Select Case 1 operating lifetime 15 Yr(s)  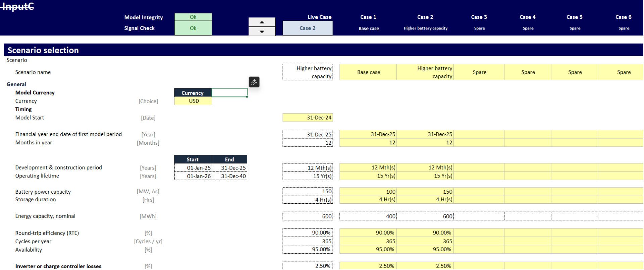pyautogui.click(x=368, y=176)
